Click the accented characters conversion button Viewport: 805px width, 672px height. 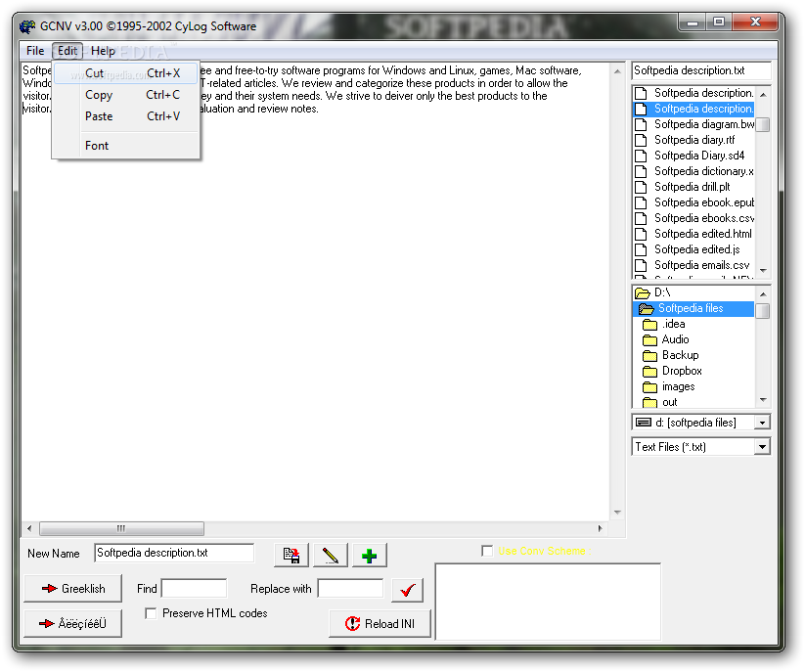pyautogui.click(x=73, y=624)
